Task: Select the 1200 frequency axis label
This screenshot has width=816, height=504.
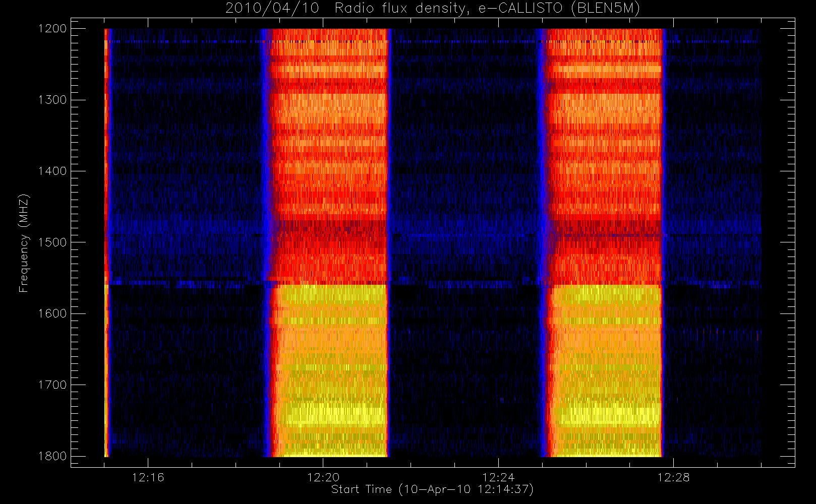Action: pyautogui.click(x=52, y=29)
